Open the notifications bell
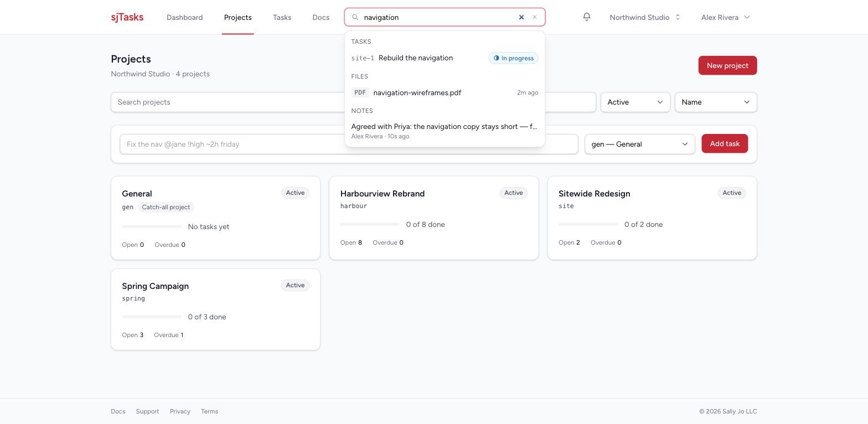Image resolution: width=868 pixels, height=424 pixels. pyautogui.click(x=587, y=17)
